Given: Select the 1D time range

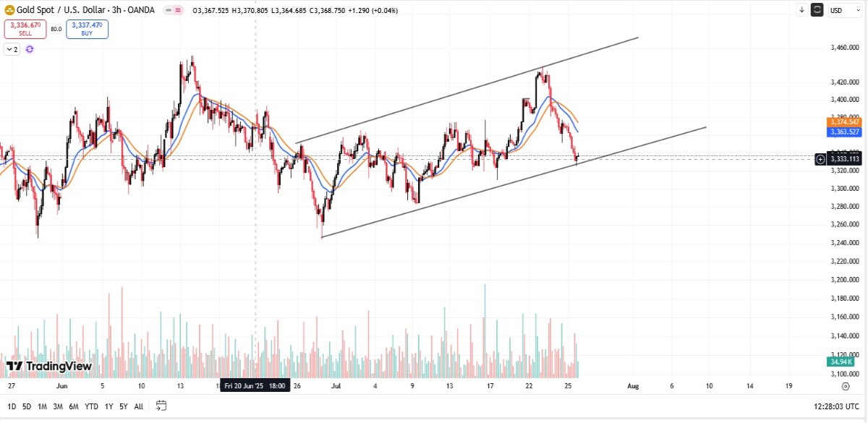Looking at the screenshot, I should [12, 406].
